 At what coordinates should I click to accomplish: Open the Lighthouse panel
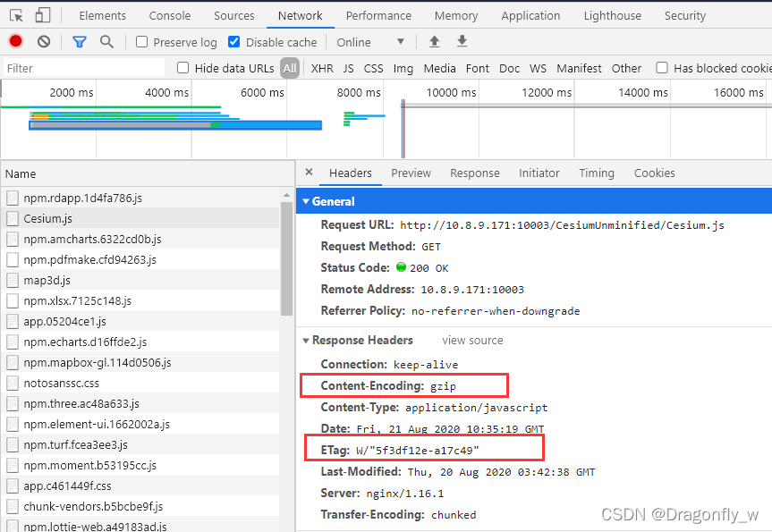(x=613, y=16)
